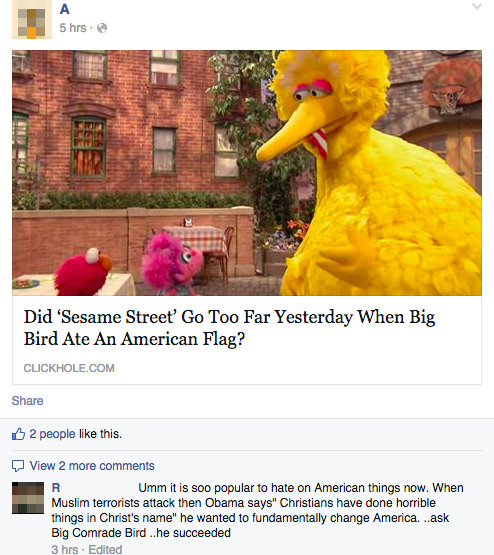Click the 5 hrs post timestamp
This screenshot has height=555, width=494.
pyautogui.click(x=73, y=28)
